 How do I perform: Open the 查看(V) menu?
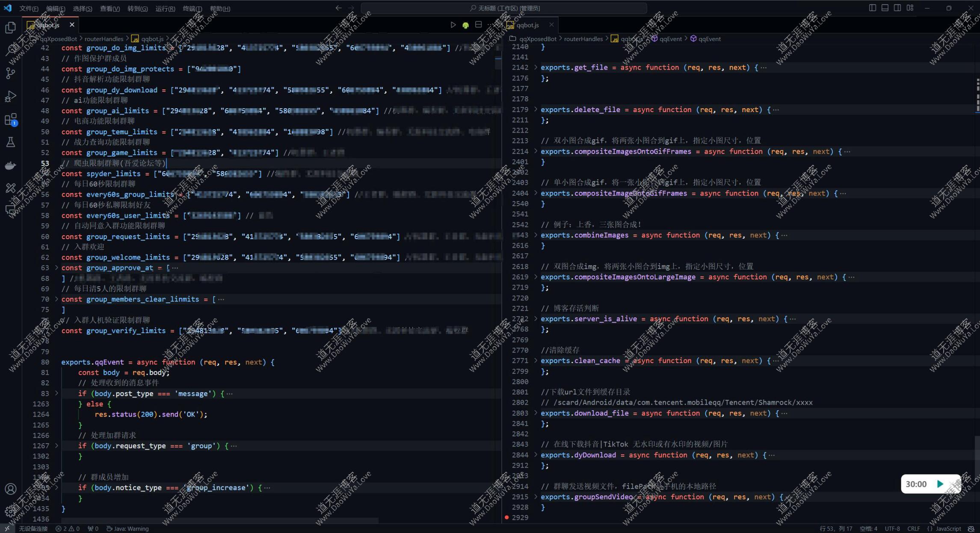(110, 9)
